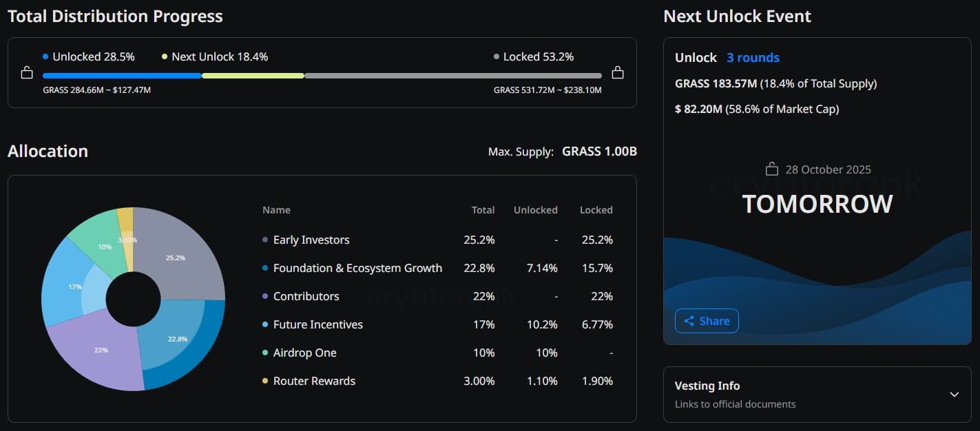
Task: Click the green dot next to Next Unlock 18.4%
Action: (x=164, y=56)
